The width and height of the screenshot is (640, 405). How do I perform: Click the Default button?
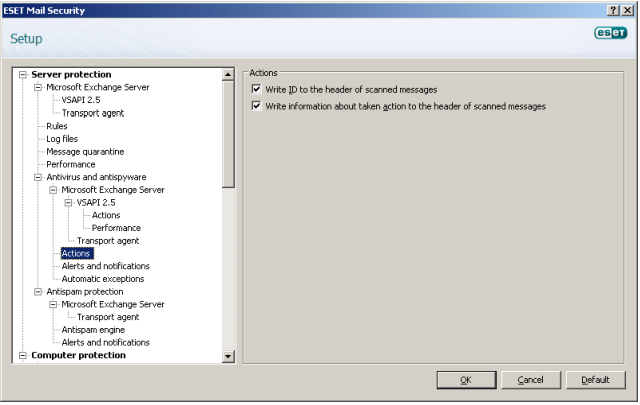(596, 380)
